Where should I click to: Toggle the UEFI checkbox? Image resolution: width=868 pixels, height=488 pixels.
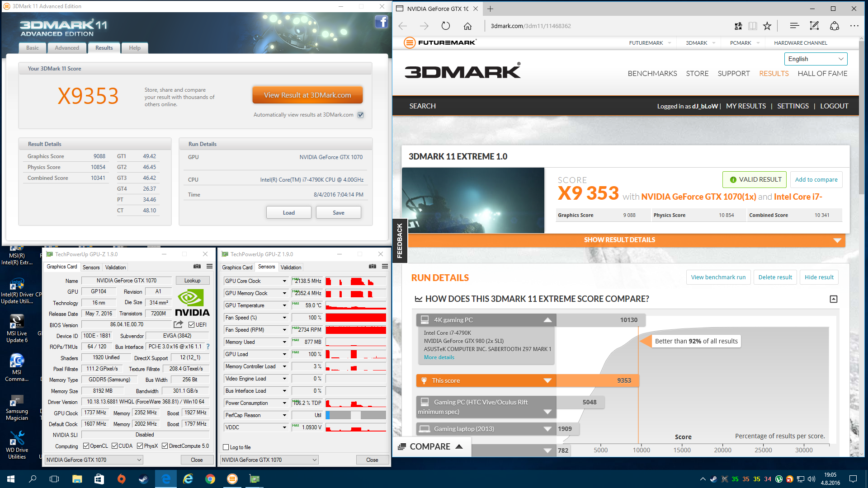click(x=192, y=324)
